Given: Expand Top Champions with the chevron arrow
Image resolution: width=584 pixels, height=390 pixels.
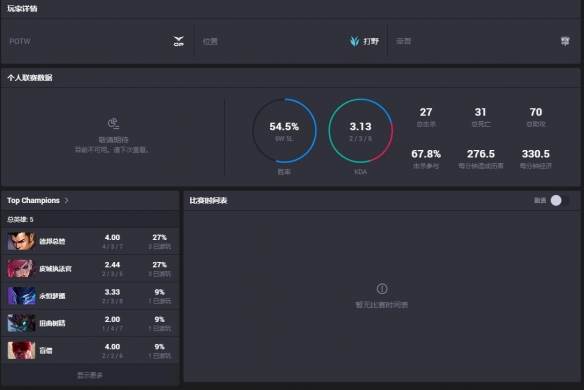Looking at the screenshot, I should pos(66,200).
